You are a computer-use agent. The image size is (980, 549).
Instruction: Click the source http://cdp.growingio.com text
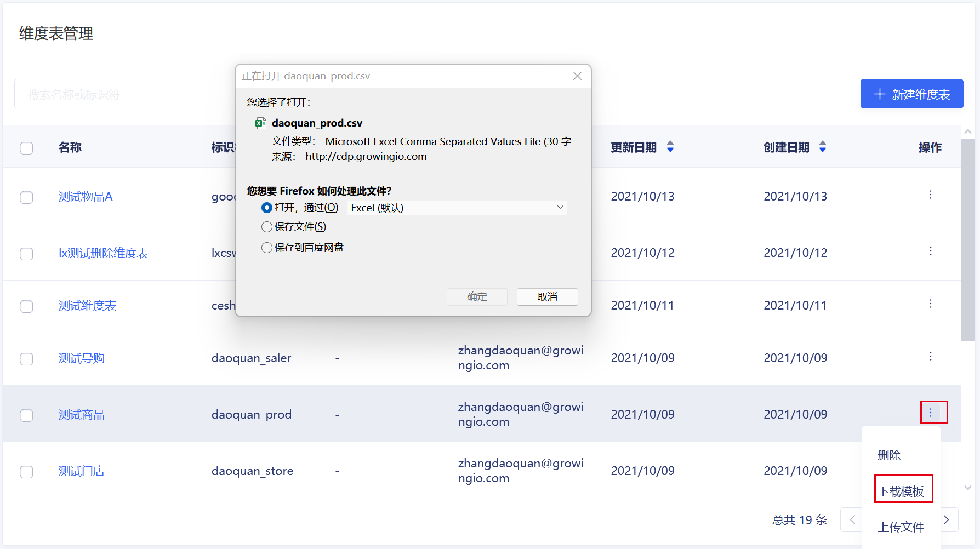366,157
